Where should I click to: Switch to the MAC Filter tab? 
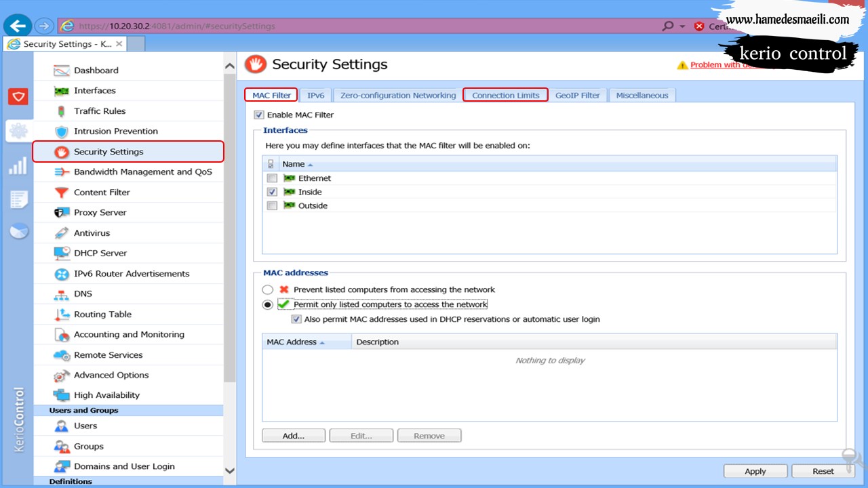(271, 96)
